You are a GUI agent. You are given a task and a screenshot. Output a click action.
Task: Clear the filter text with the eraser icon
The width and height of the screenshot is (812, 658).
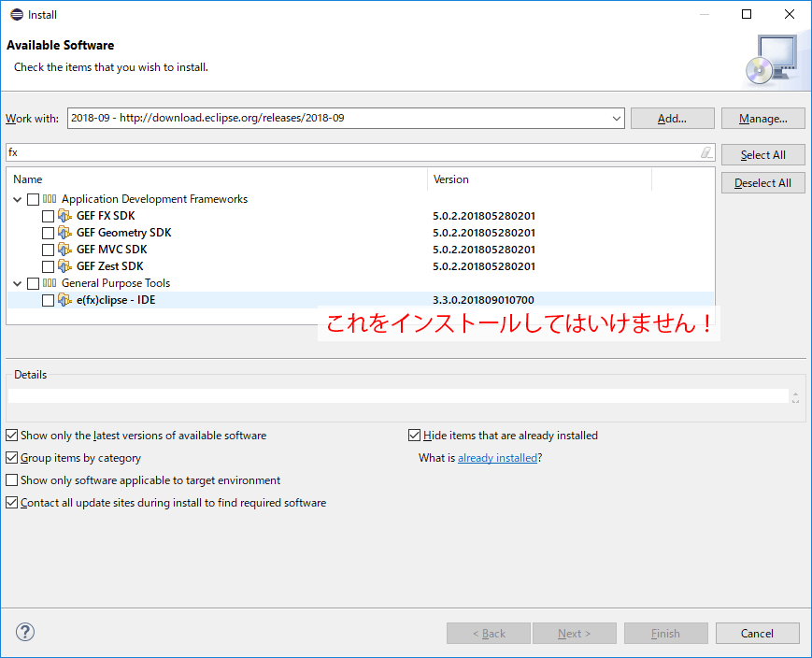tap(706, 152)
